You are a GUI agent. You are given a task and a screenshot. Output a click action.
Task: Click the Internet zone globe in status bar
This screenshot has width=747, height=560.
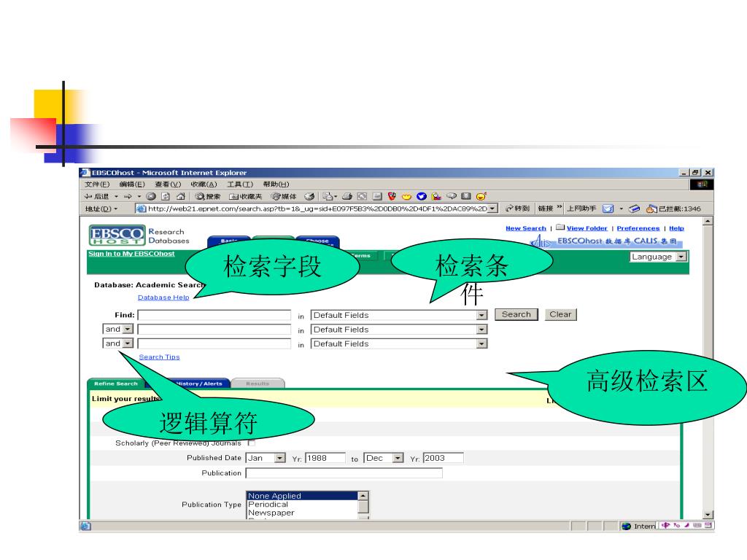pos(627,526)
